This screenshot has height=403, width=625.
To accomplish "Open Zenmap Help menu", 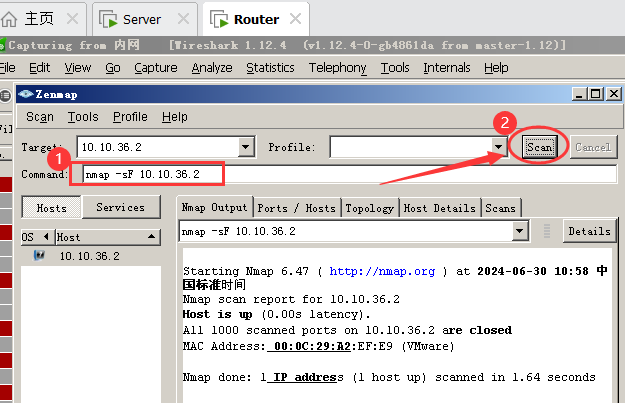I will 175,117.
